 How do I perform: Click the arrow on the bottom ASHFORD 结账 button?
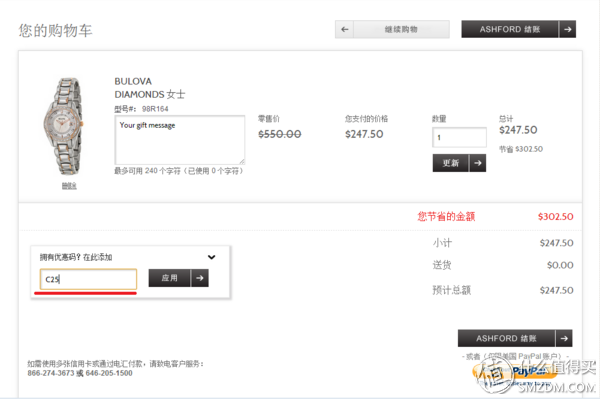(564, 339)
